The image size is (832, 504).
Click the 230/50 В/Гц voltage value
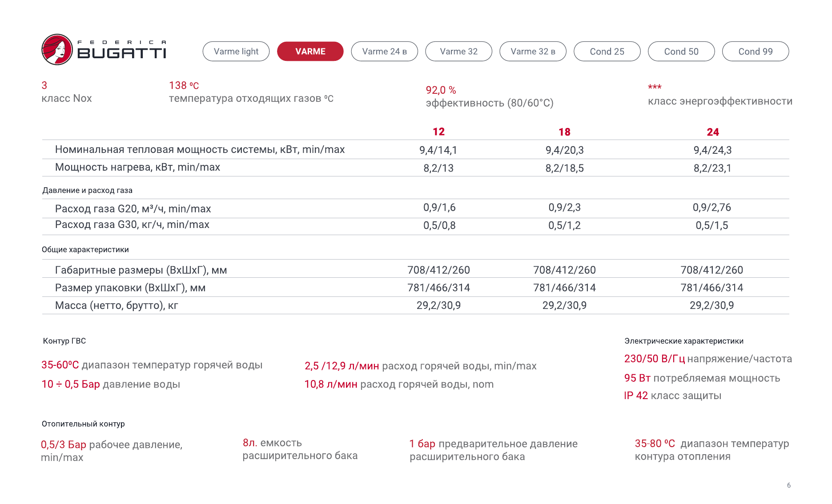tap(654, 359)
